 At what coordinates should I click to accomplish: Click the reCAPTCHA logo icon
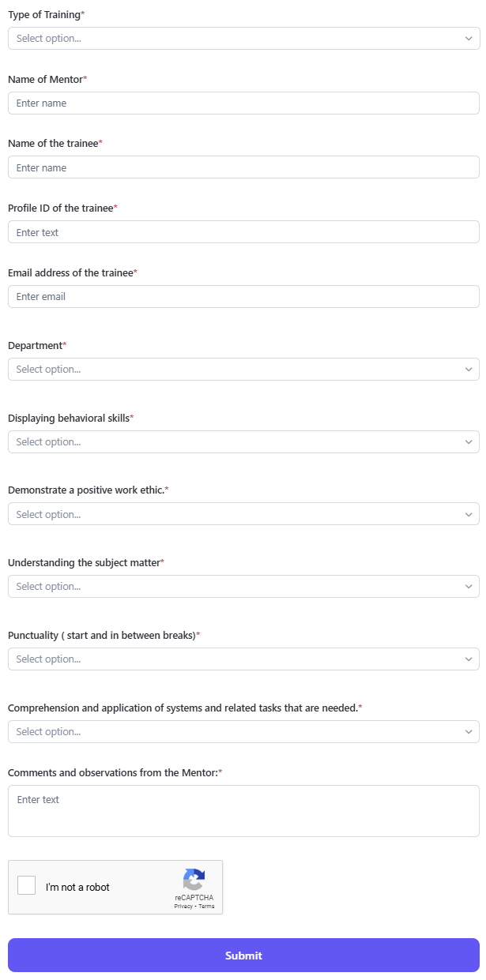click(x=194, y=880)
